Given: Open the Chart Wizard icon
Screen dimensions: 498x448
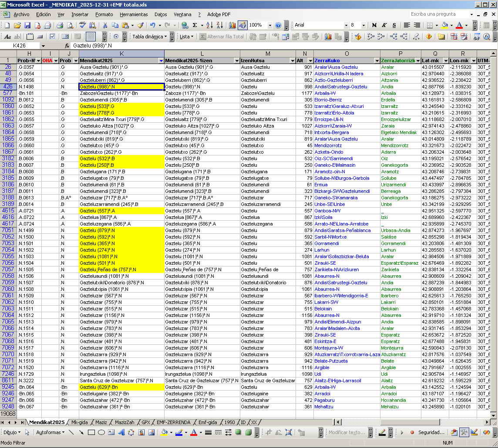Looking at the screenshot, I should point(232,25).
